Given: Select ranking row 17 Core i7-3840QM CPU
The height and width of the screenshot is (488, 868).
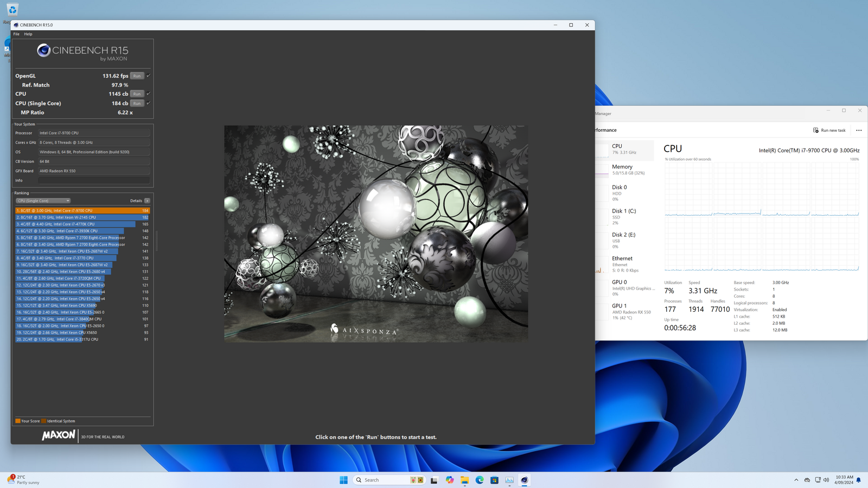Looking at the screenshot, I should point(82,319).
